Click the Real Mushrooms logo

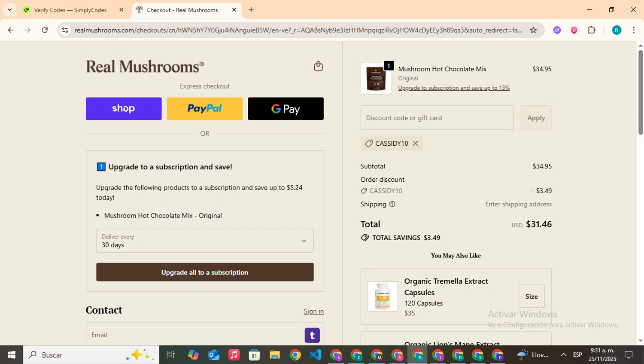click(x=145, y=67)
